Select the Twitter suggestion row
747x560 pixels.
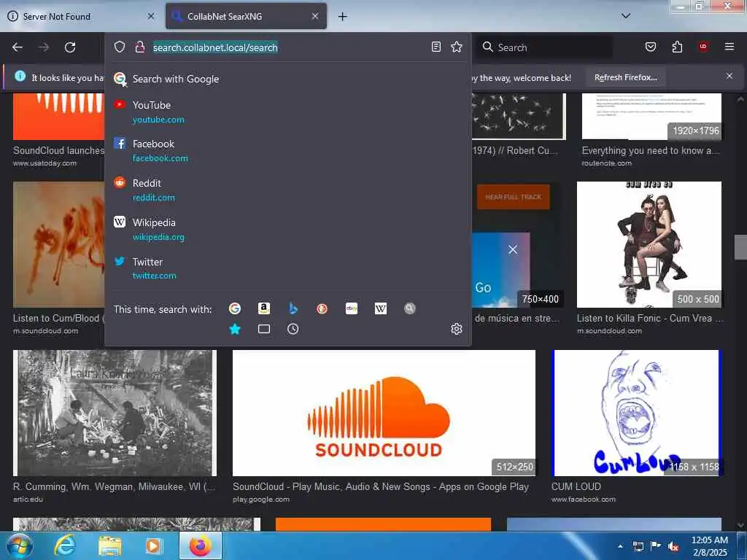coord(287,268)
